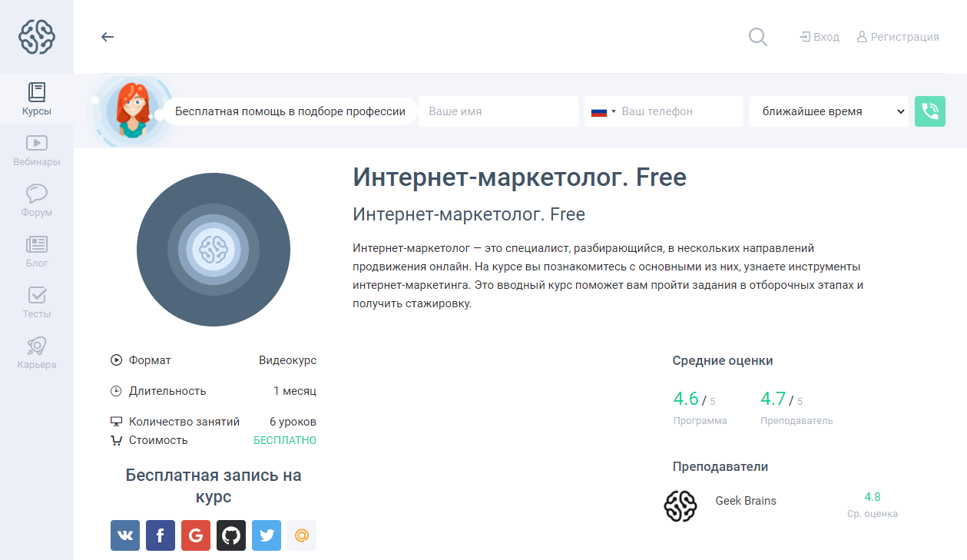This screenshot has height=560, width=967.
Task: Open the Тесты section in sidebar
Action: (37, 303)
